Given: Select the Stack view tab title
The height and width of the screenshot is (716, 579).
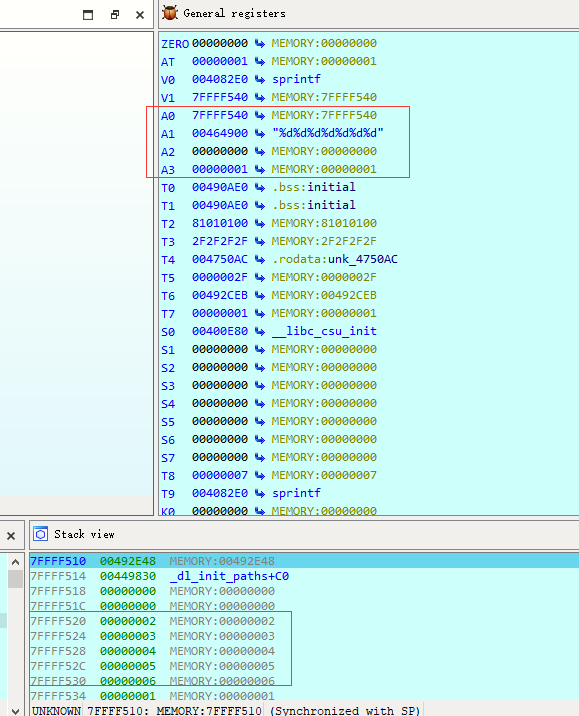Looking at the screenshot, I should (84, 534).
